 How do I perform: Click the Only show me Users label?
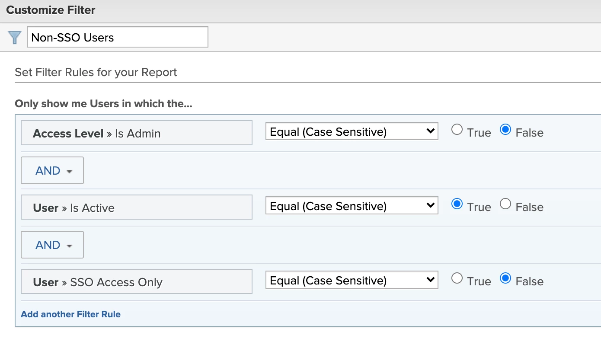[x=104, y=104]
